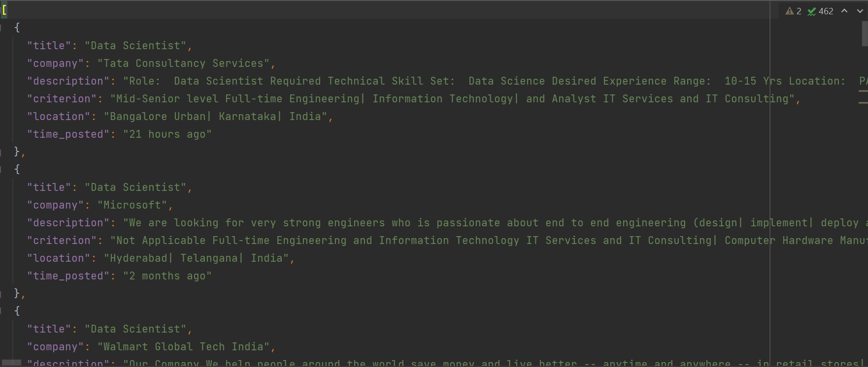Place cursor in "Tata Consultancy Services" value
Image resolution: width=868 pixels, height=367 pixels.
pos(183,63)
